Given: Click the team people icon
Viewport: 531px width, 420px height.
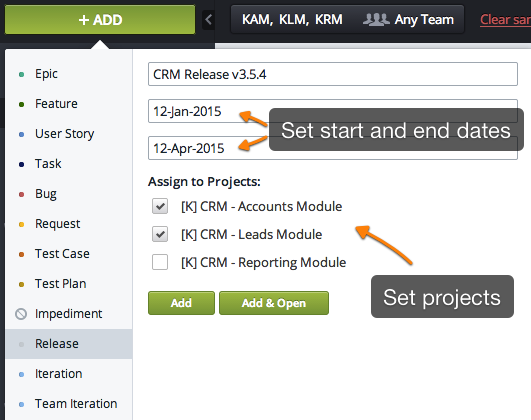Looking at the screenshot, I should 376,20.
